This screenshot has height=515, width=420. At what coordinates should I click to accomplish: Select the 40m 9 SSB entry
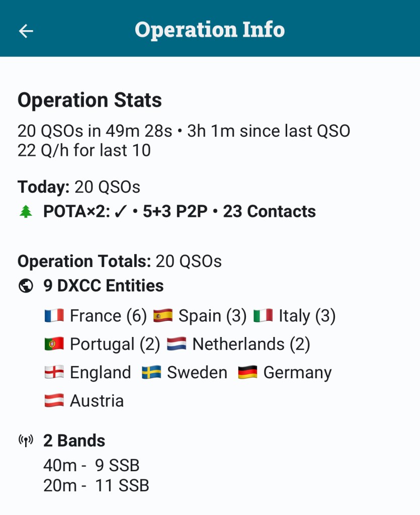tap(91, 465)
